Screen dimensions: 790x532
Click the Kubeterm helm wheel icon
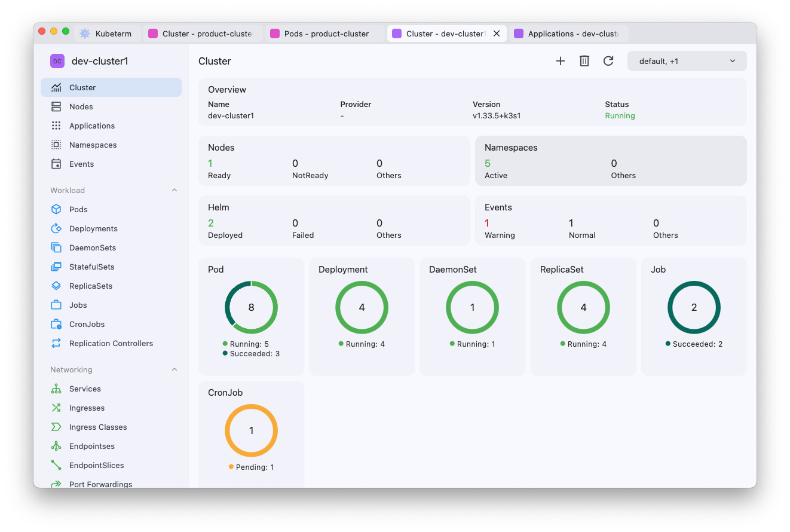coord(85,33)
